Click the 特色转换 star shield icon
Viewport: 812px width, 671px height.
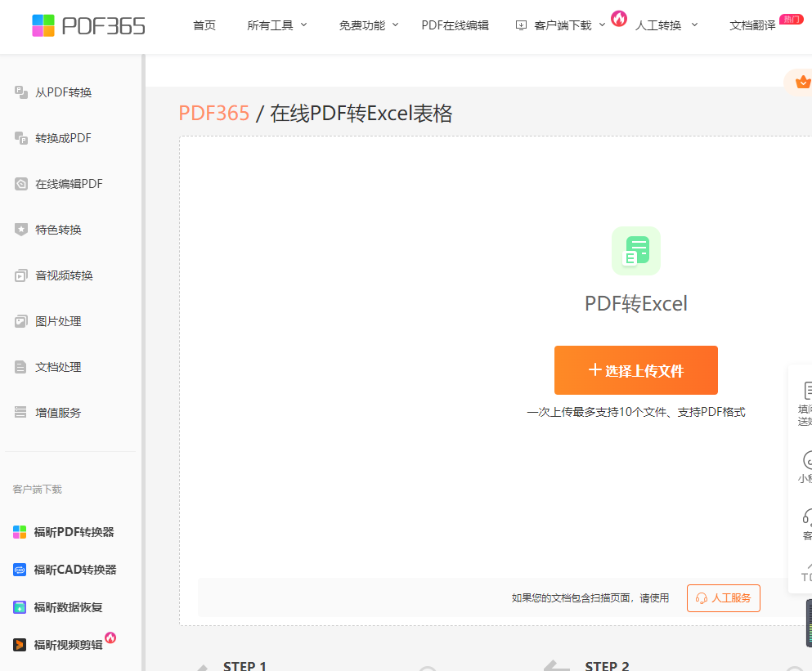pyautogui.click(x=20, y=230)
